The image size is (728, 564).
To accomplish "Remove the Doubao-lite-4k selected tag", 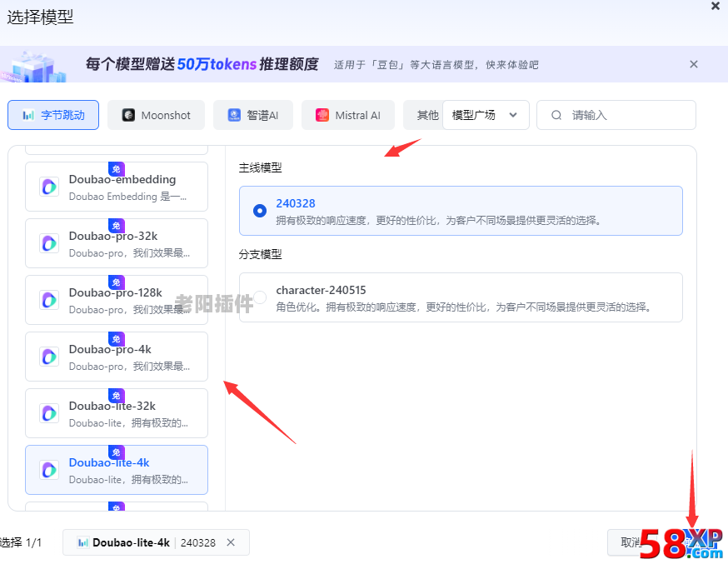I will point(232,542).
